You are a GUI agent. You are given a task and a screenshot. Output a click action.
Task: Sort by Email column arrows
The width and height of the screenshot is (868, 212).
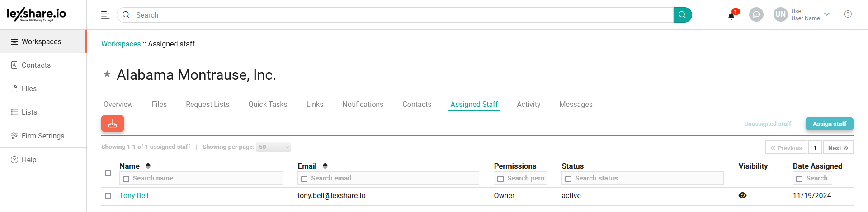pyautogui.click(x=325, y=166)
